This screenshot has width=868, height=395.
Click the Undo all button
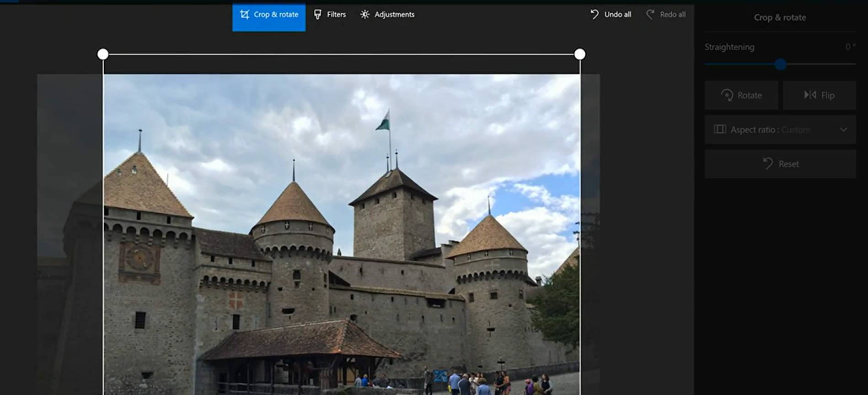coord(611,15)
